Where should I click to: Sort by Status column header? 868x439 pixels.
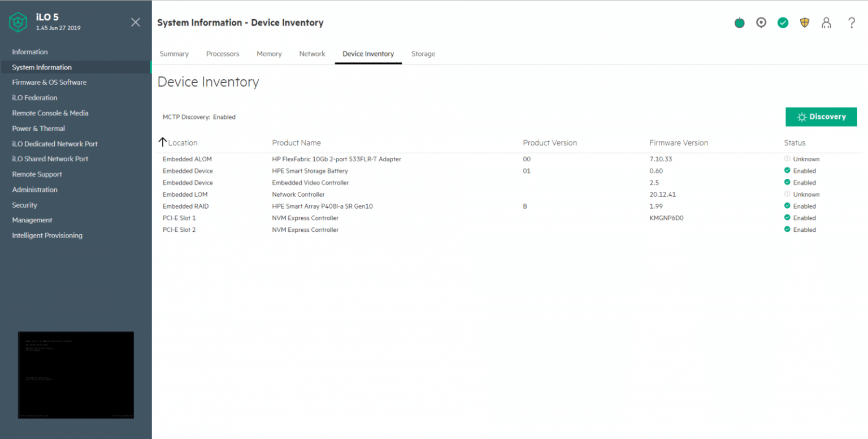[x=795, y=143]
